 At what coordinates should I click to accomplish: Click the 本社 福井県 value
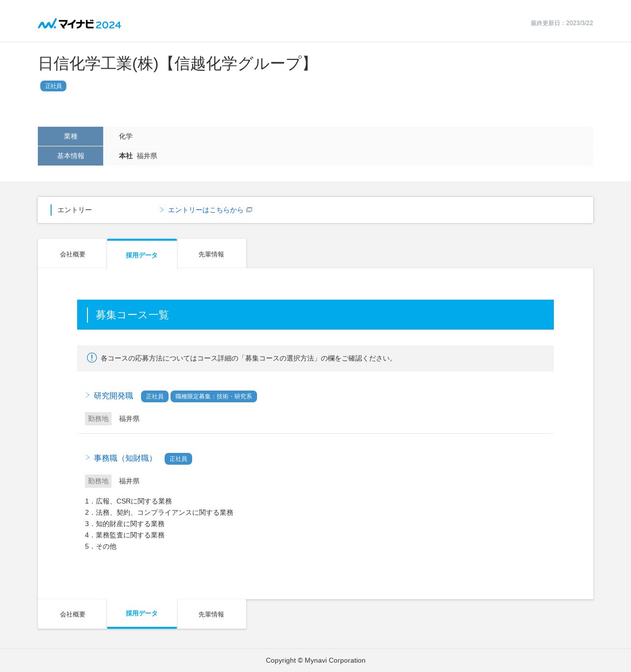coord(138,156)
